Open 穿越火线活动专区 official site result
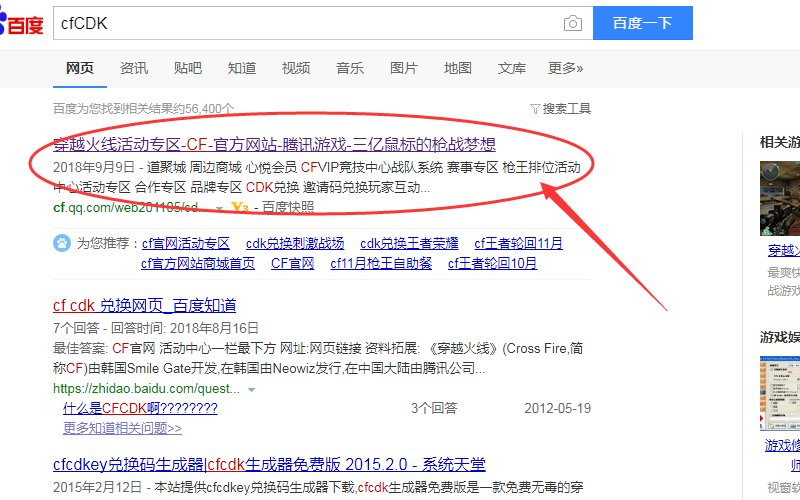Image resolution: width=800 pixels, height=500 pixels. tap(274, 144)
